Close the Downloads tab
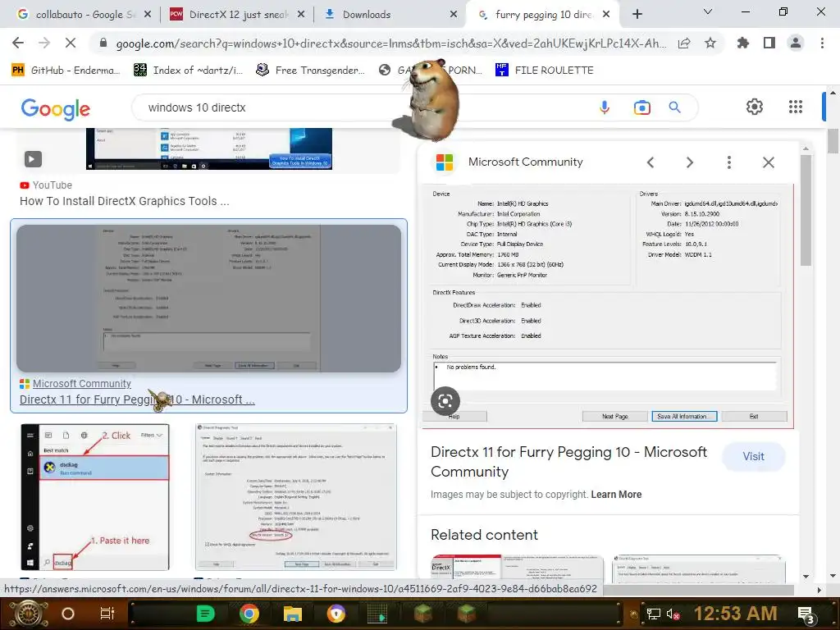 point(454,15)
